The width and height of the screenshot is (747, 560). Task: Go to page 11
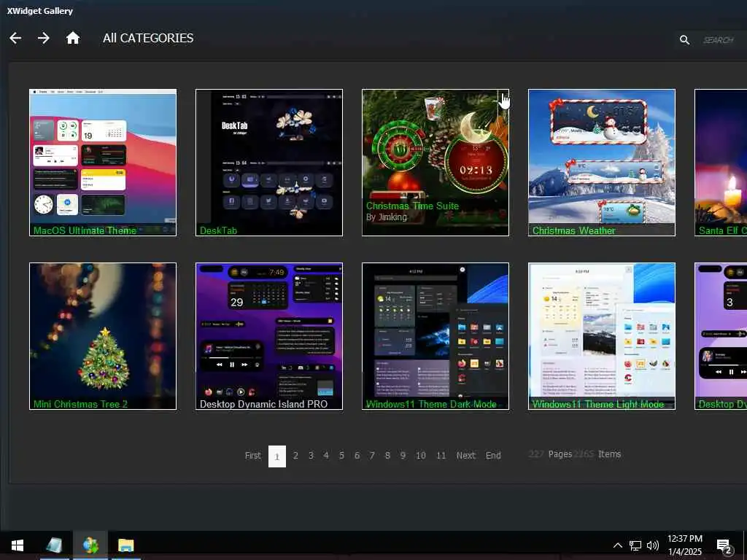(x=441, y=456)
